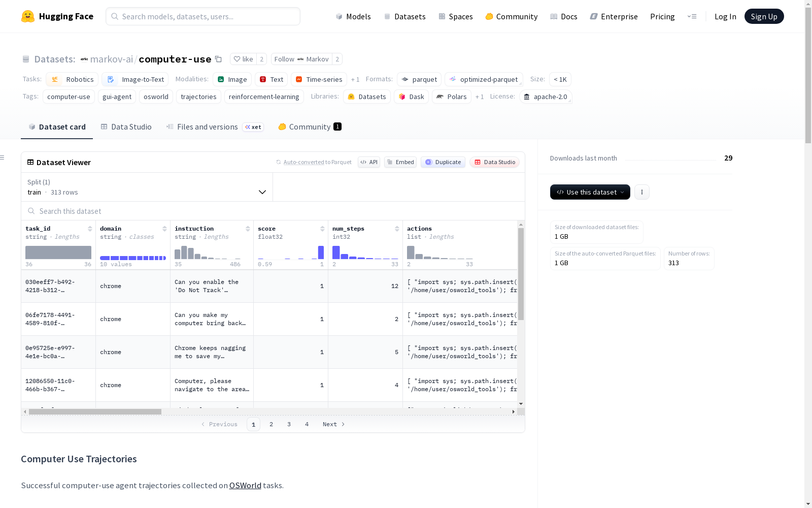
Task: Switch to the Dataset card tab
Action: (57, 127)
